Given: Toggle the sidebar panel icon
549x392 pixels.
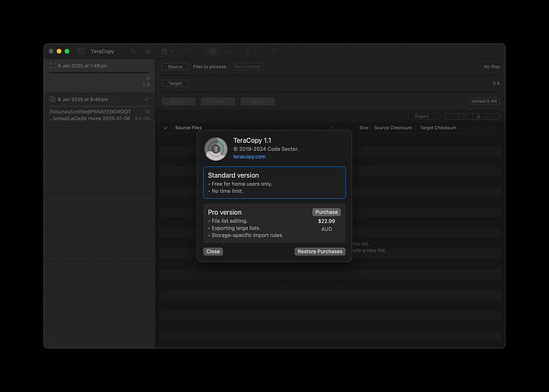Looking at the screenshot, I should point(81,51).
